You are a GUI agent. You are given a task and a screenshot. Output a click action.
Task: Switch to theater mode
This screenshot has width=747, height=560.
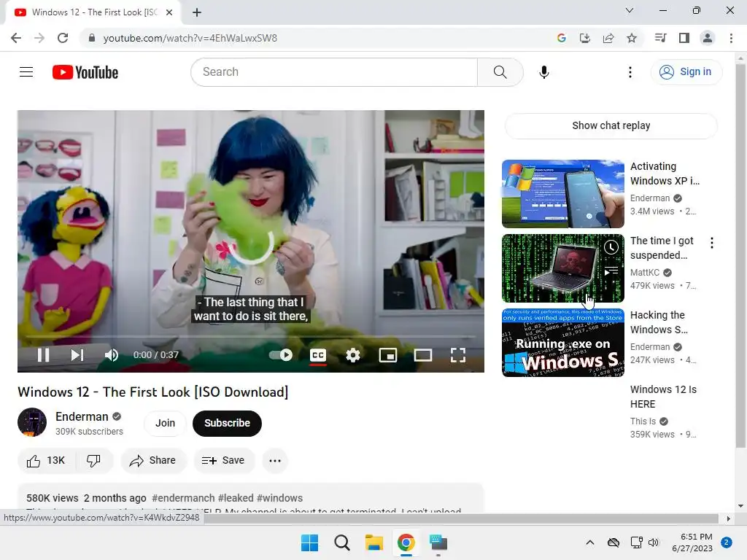coord(422,355)
